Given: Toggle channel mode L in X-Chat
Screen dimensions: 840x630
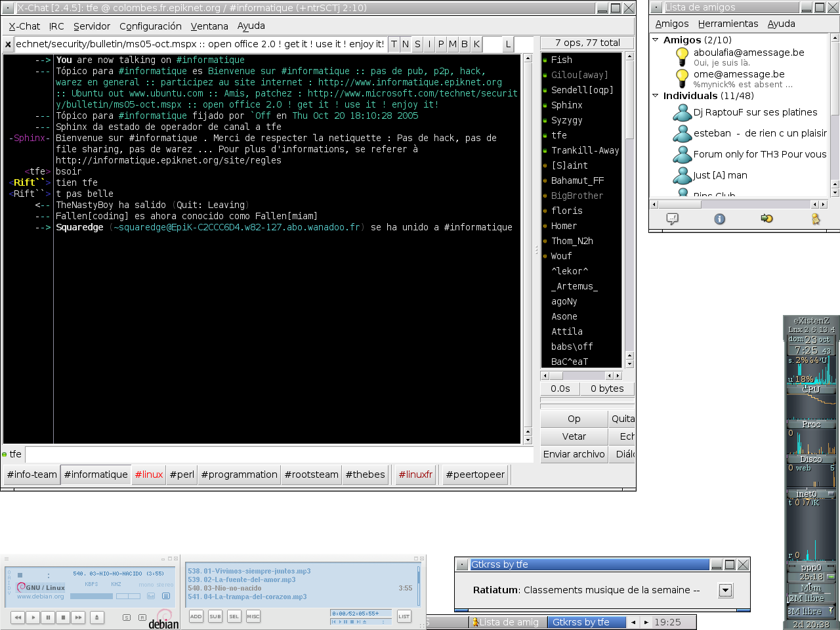Looking at the screenshot, I should 508,44.
